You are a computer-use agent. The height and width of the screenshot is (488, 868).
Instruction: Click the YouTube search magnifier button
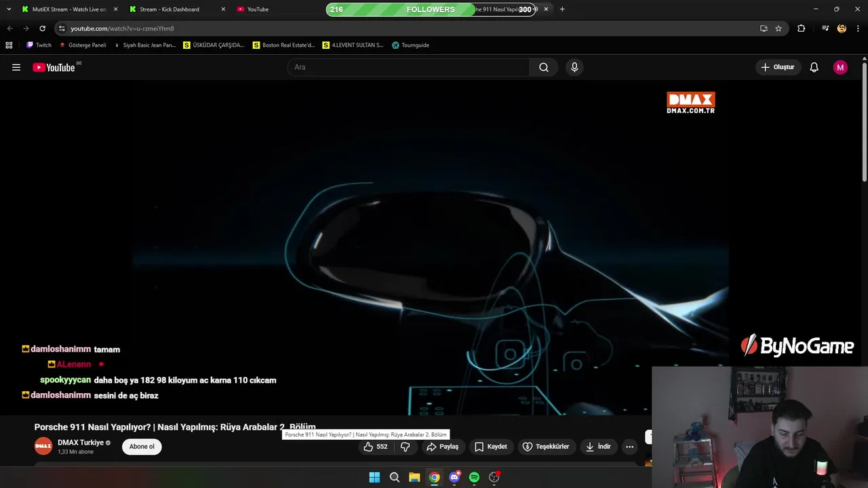[544, 67]
